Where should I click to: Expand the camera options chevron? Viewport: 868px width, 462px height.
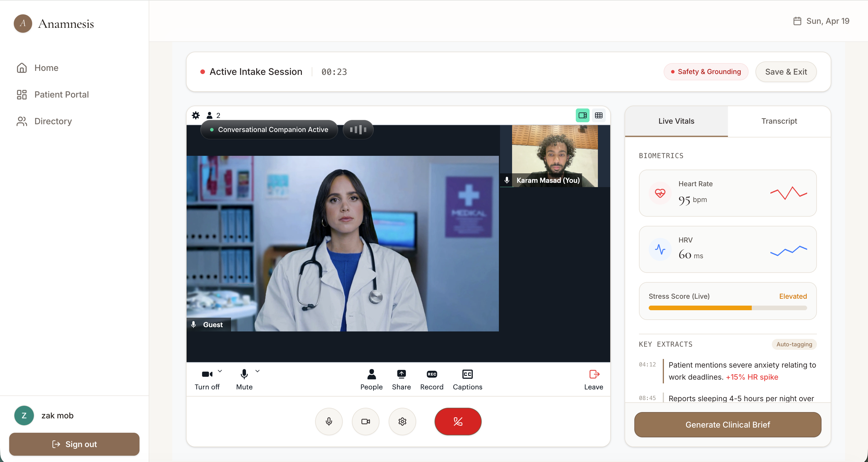(x=220, y=371)
